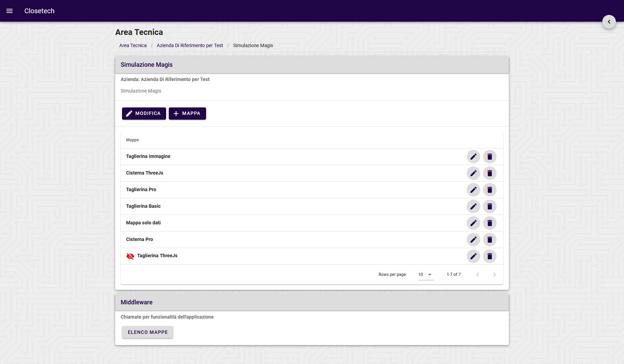Collapse the side panel with chevron button
The height and width of the screenshot is (364, 624).
(609, 22)
